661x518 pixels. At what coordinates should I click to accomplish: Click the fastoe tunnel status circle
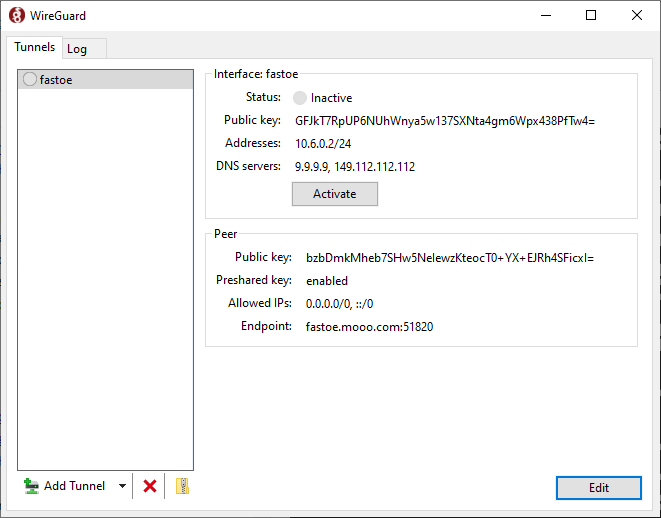[x=30, y=79]
